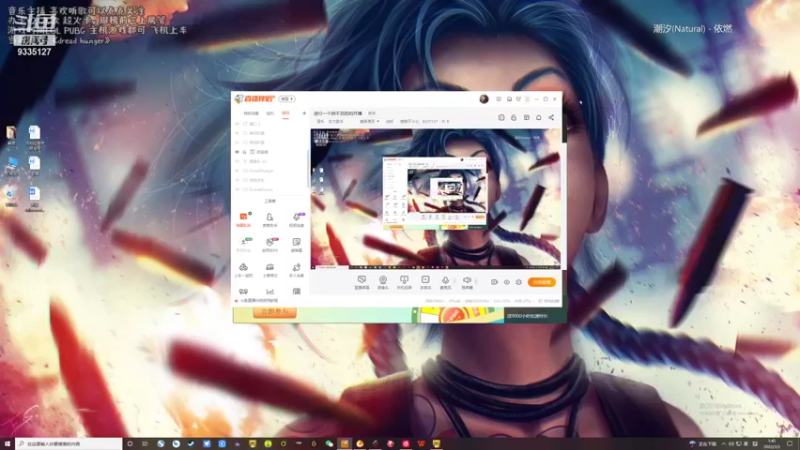The height and width of the screenshot is (450, 800).
Task: Switch to the first scene tab
Action: click(251, 113)
